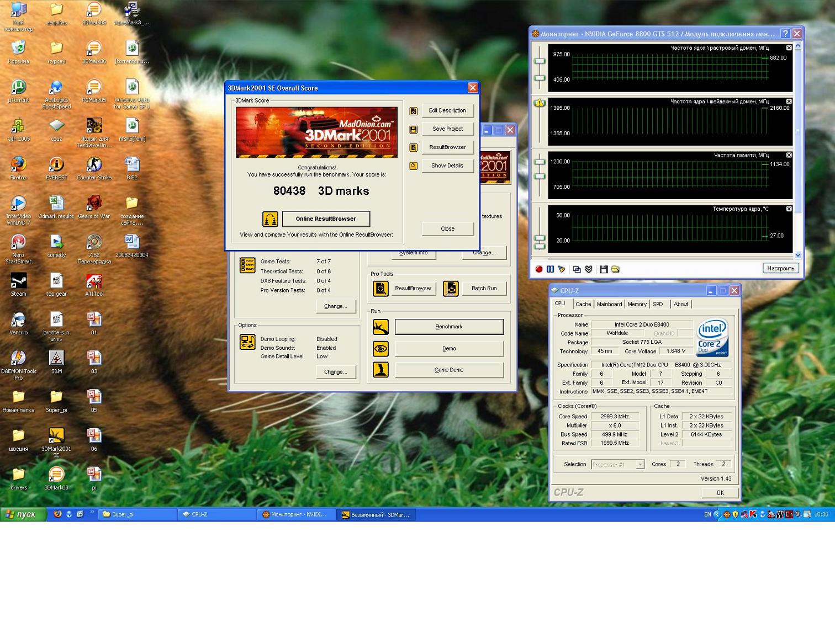Click the always-on-top windows icon in Monitoring toolbar
The width and height of the screenshot is (835, 644).
[x=577, y=269]
